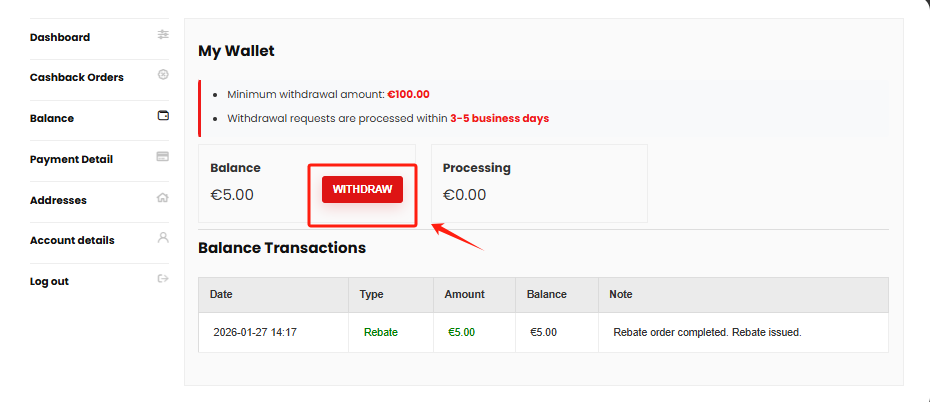The image size is (930, 402).
Task: Open the Dashboard menu item
Action: click(x=60, y=37)
